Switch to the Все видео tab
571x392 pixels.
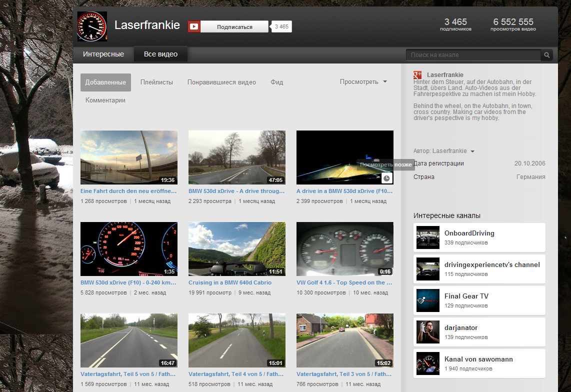[x=160, y=54]
